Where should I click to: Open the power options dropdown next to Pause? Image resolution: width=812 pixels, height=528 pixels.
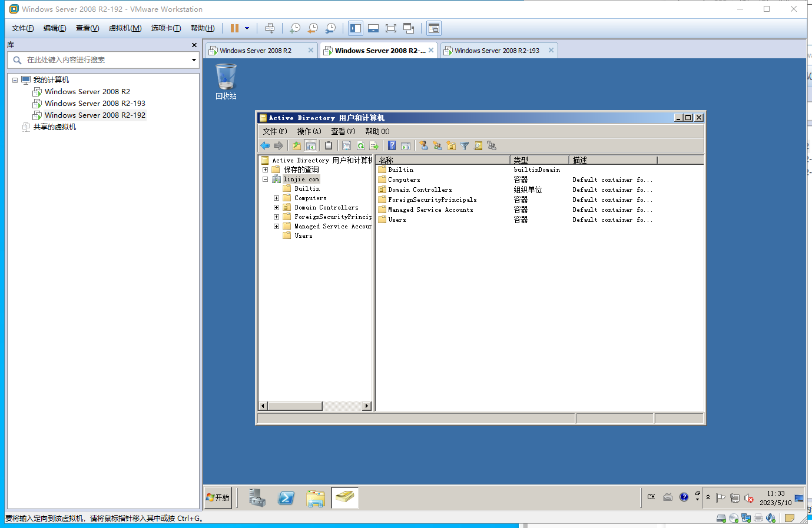[247, 28]
